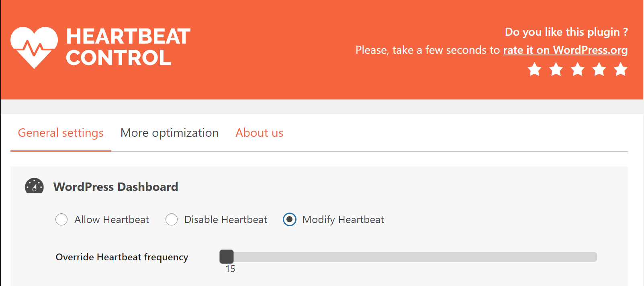Switch to the More optimization tab
644x286 pixels.
[x=169, y=133]
